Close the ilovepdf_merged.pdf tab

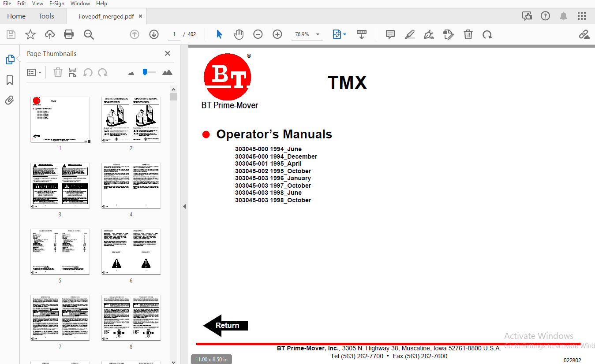tap(141, 16)
